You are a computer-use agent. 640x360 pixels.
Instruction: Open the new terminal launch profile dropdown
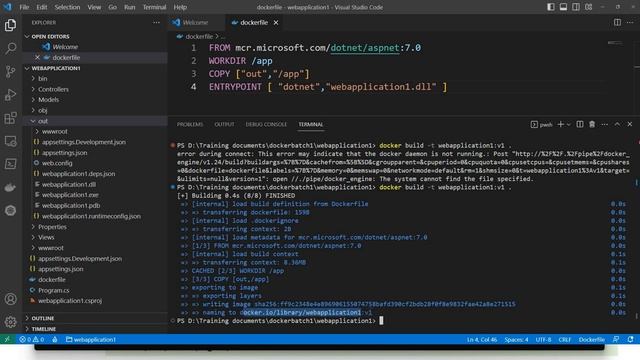click(x=569, y=124)
